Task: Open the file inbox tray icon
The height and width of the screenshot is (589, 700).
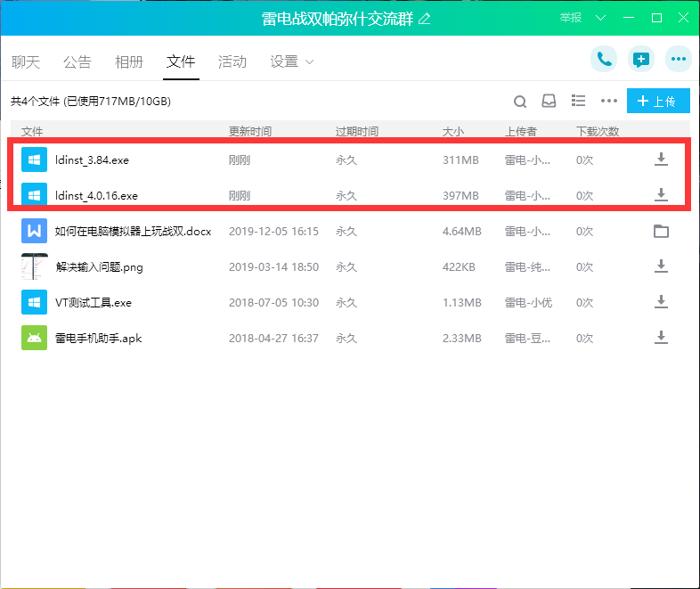Action: coord(549,102)
